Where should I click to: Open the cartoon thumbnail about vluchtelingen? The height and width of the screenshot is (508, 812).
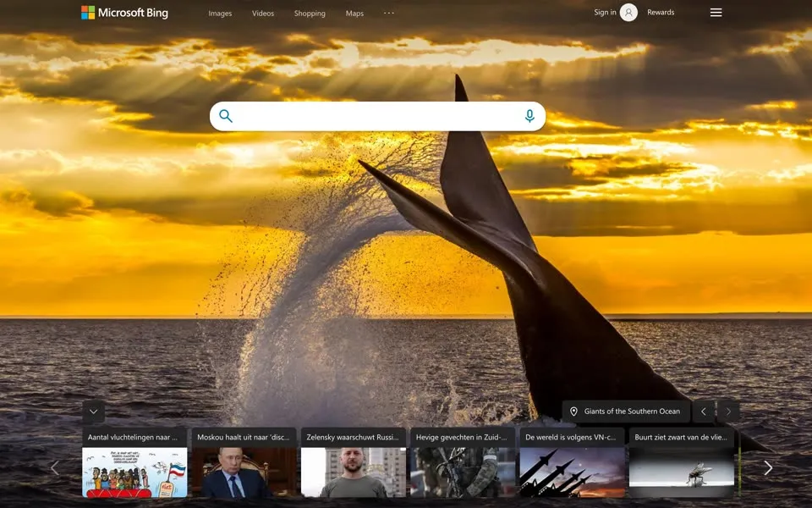tap(134, 472)
